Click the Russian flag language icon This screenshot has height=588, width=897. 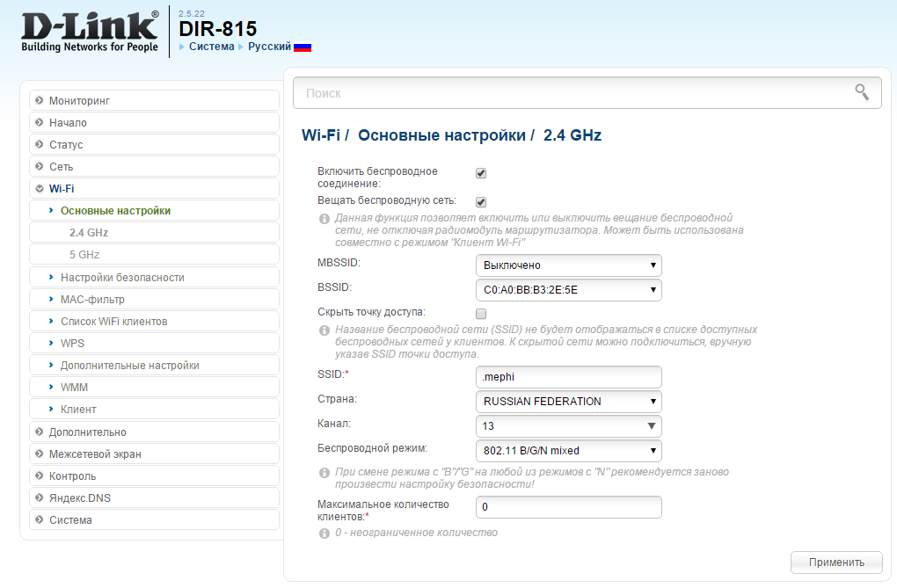tap(303, 47)
